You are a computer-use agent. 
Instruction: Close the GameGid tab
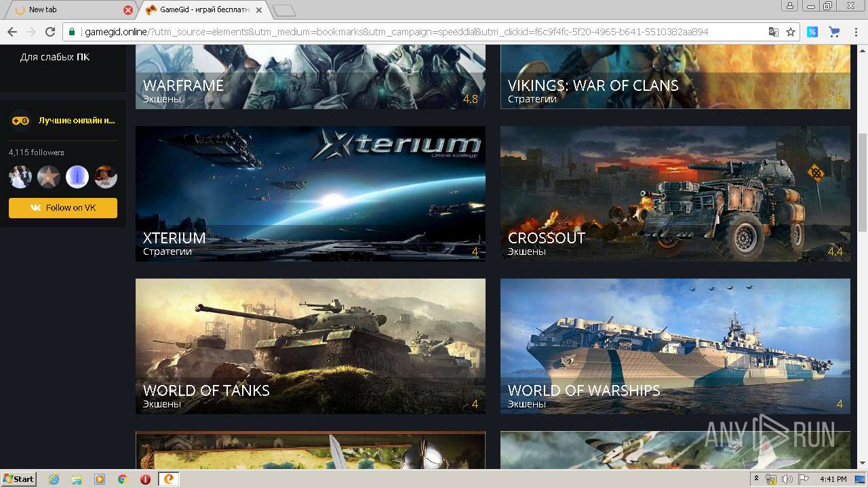(x=259, y=10)
